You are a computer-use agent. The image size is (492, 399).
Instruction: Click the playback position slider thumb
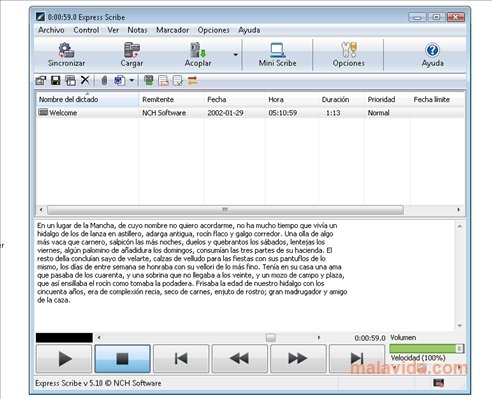pyautogui.click(x=271, y=337)
